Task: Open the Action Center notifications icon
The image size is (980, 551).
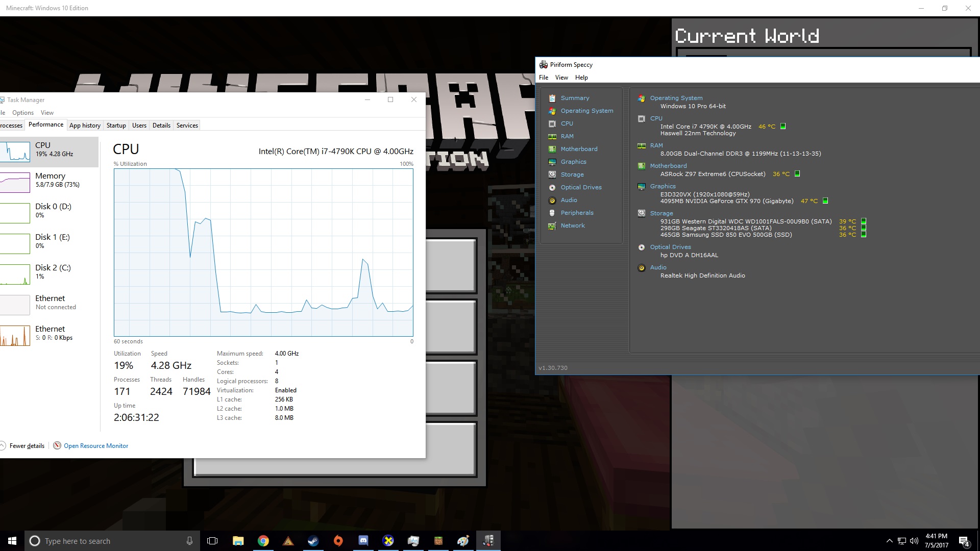Action: [964, 541]
